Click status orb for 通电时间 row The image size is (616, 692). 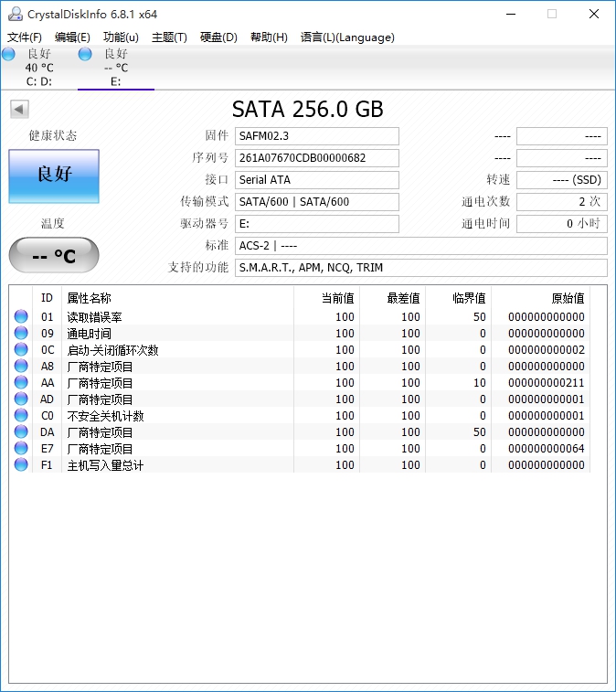point(21,334)
